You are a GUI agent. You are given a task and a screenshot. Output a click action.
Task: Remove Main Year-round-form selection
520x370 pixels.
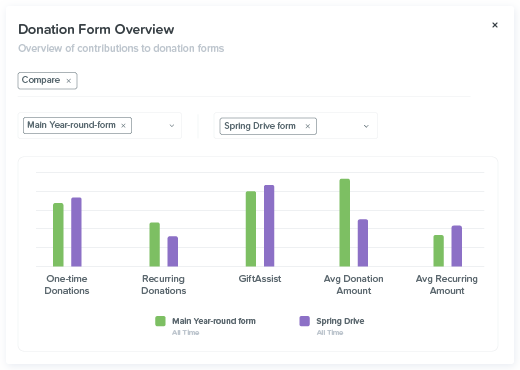(x=123, y=126)
